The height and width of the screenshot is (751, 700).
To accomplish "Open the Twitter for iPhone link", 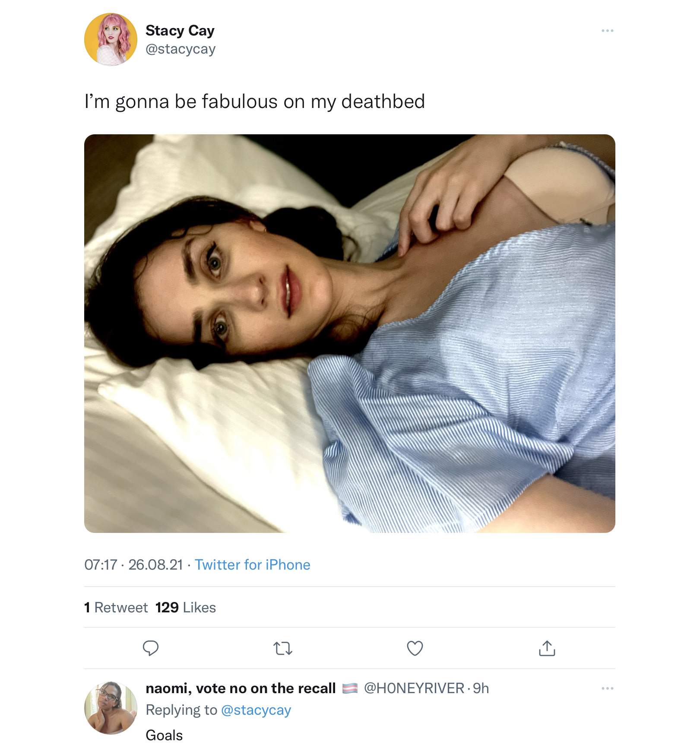I will tap(253, 565).
